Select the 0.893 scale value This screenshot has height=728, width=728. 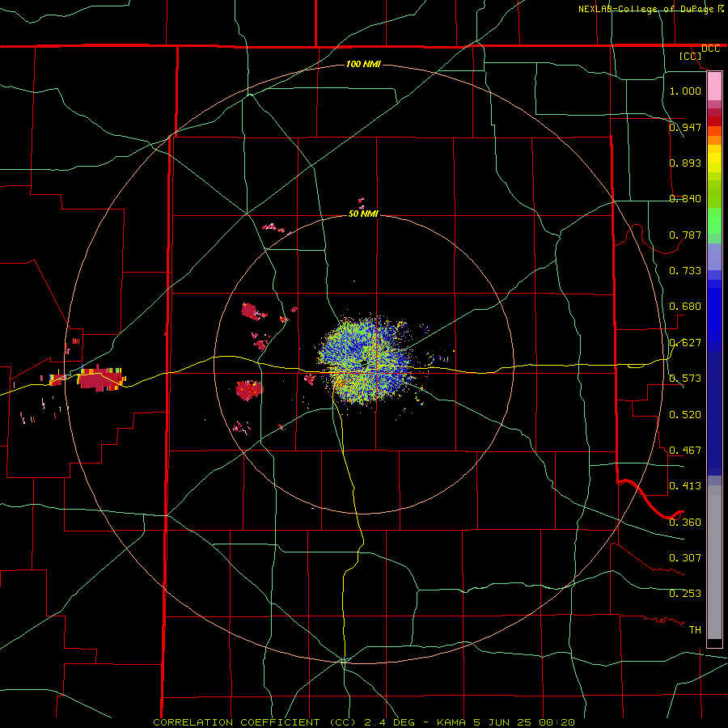(x=685, y=163)
